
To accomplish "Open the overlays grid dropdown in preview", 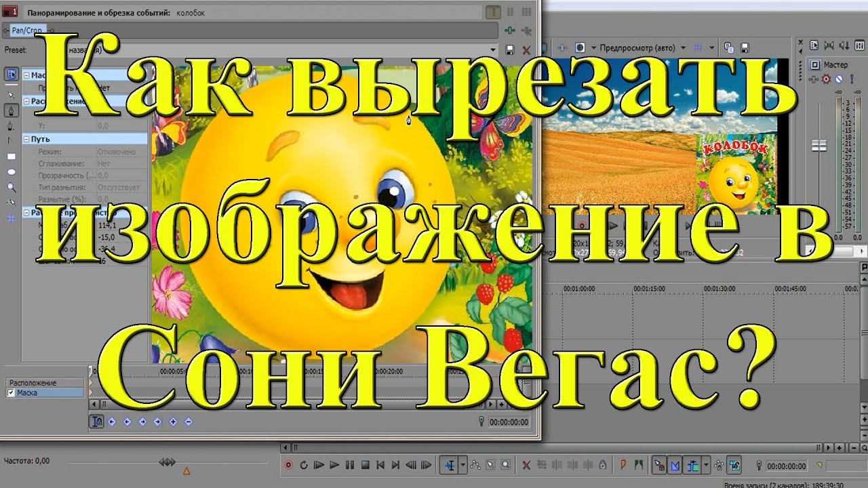I will pos(712,47).
